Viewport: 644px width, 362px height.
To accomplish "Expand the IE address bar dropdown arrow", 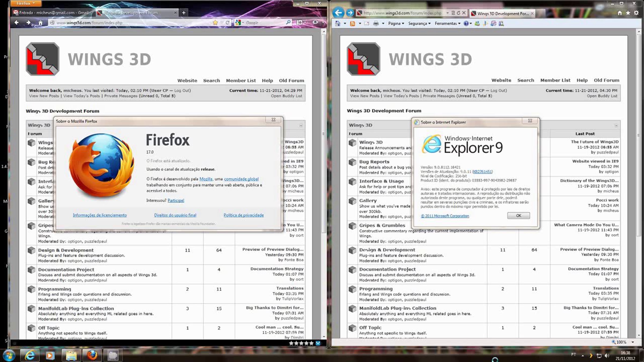I will pos(448,13).
